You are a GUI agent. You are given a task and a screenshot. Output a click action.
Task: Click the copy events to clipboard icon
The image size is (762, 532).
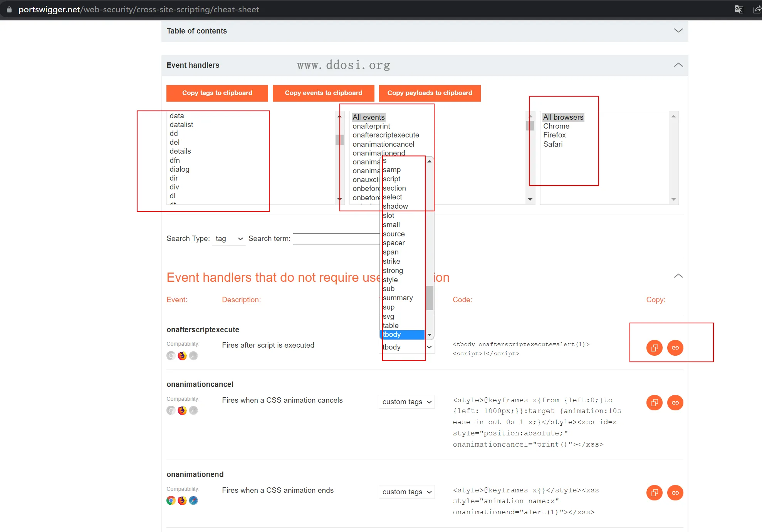pyautogui.click(x=324, y=93)
